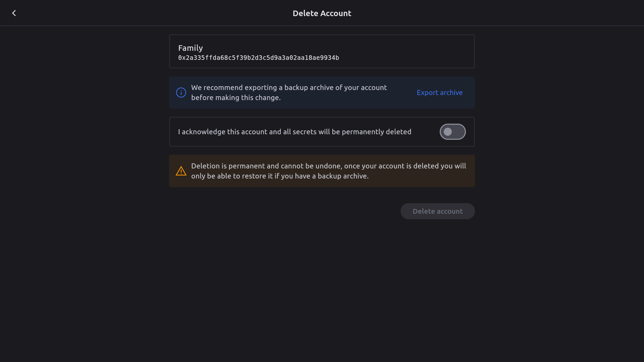Click the Family account name
Screen dimensions: 644x362
coord(190,48)
